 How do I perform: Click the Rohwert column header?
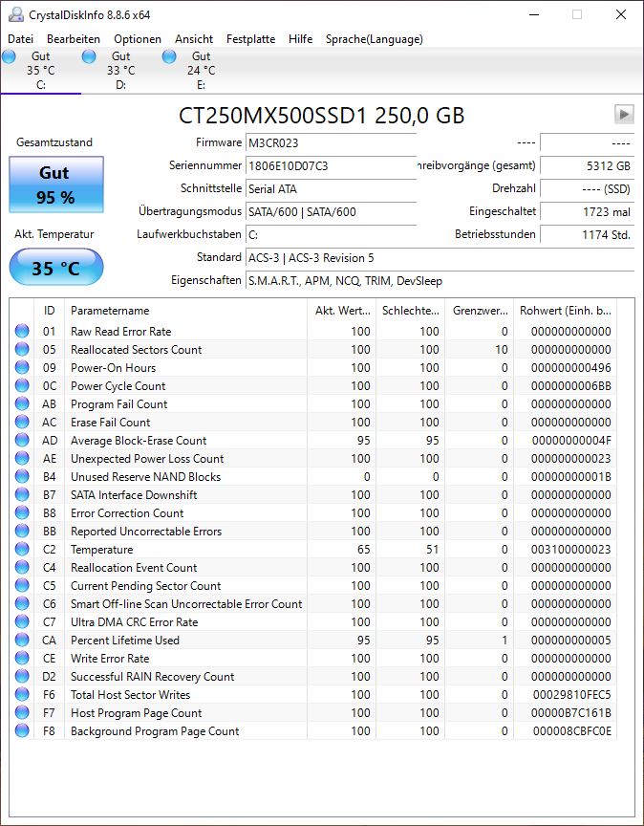click(x=565, y=311)
